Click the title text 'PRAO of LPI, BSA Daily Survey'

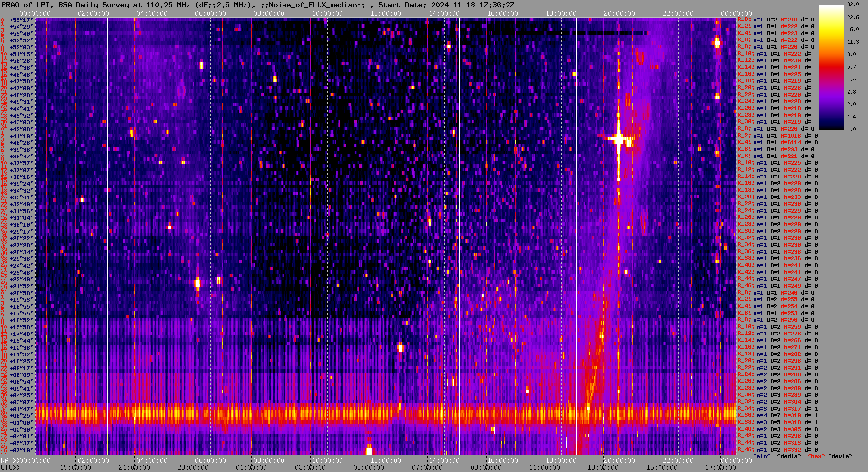click(66, 5)
